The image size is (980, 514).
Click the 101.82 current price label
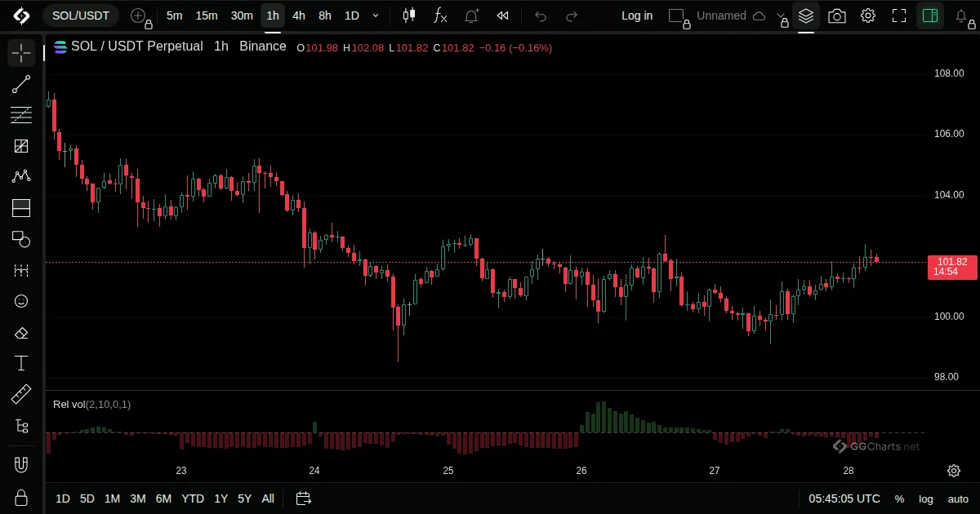coord(952,267)
